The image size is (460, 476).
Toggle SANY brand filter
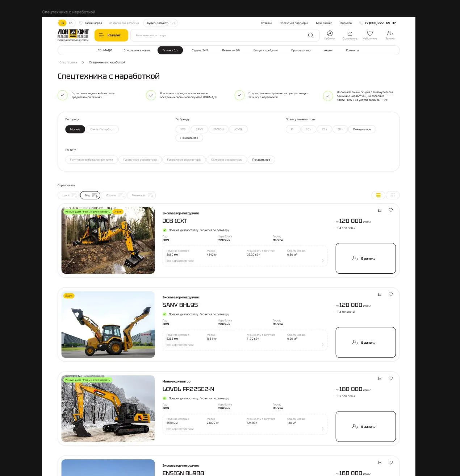[x=200, y=129]
